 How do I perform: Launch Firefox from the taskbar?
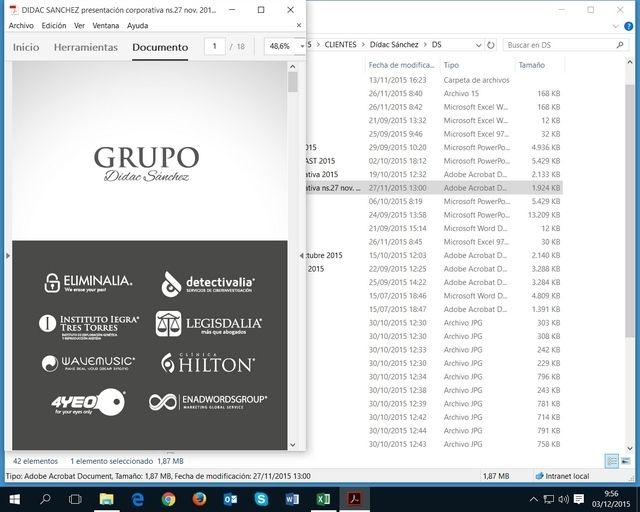[199, 498]
